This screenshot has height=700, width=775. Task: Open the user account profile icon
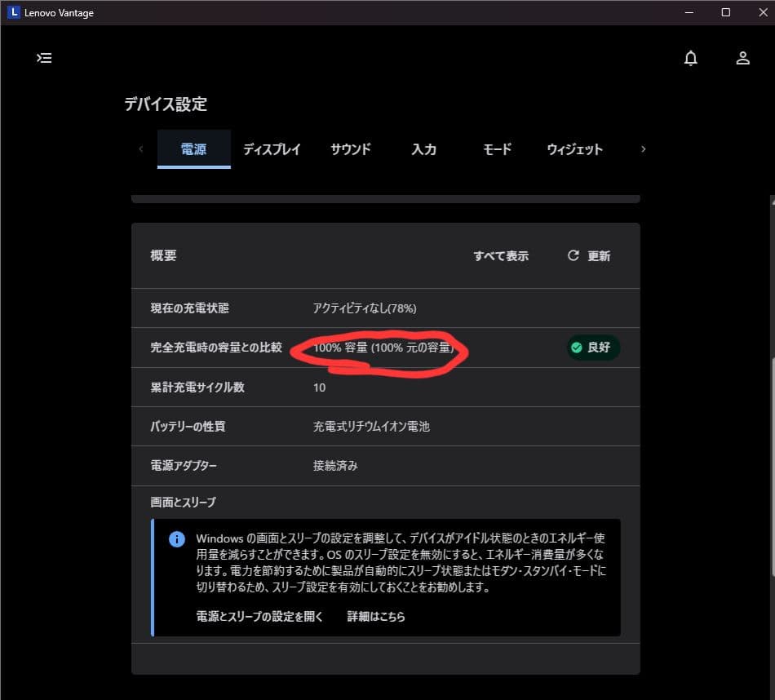(742, 58)
